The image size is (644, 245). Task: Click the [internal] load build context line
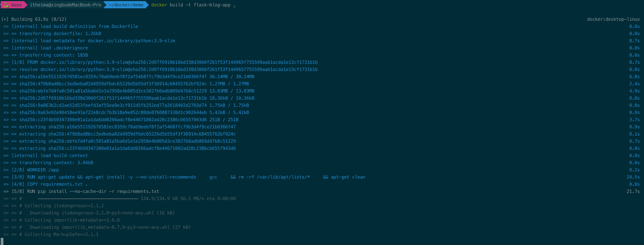click(50, 156)
